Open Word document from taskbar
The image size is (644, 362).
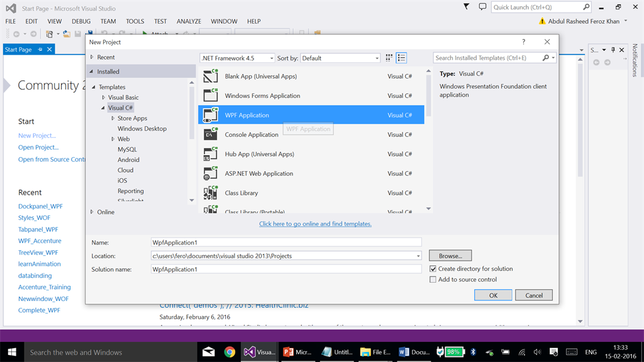(x=414, y=352)
